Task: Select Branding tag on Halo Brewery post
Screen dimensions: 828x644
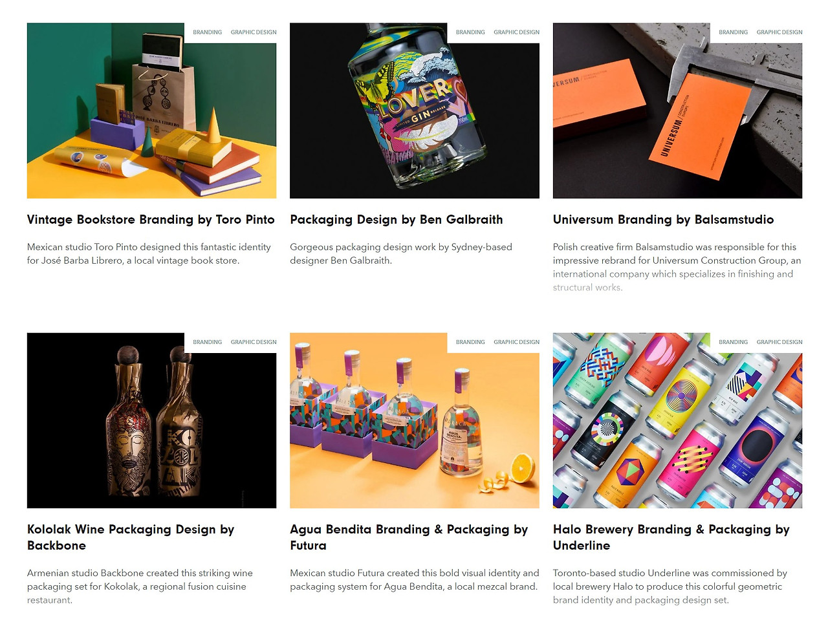Action: 733,342
